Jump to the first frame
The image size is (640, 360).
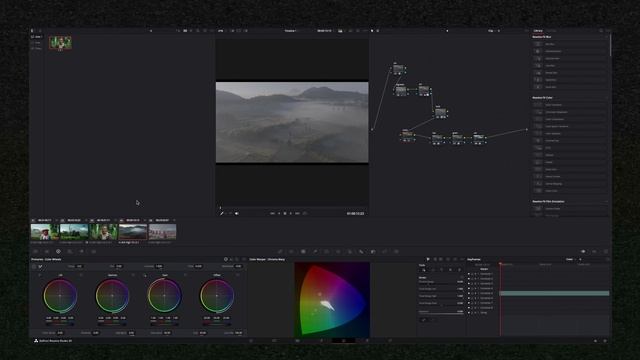coord(273,213)
